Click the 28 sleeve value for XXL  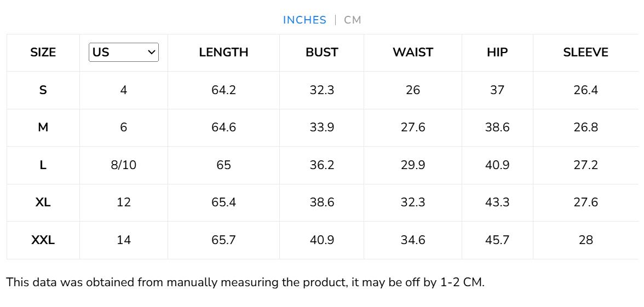pyautogui.click(x=585, y=240)
